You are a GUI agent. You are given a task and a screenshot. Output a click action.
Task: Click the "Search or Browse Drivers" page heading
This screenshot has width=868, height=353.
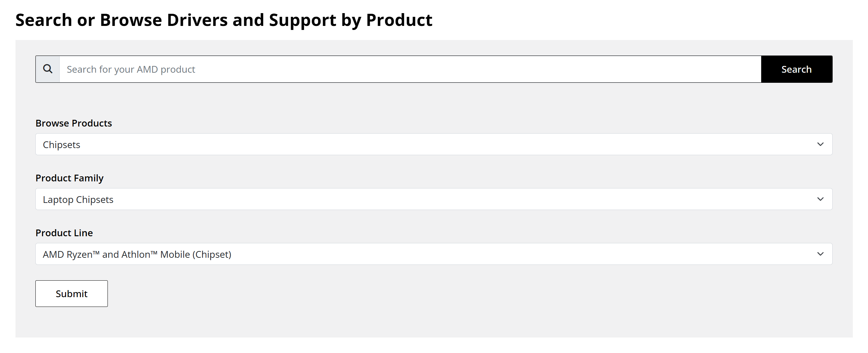pyautogui.click(x=224, y=20)
